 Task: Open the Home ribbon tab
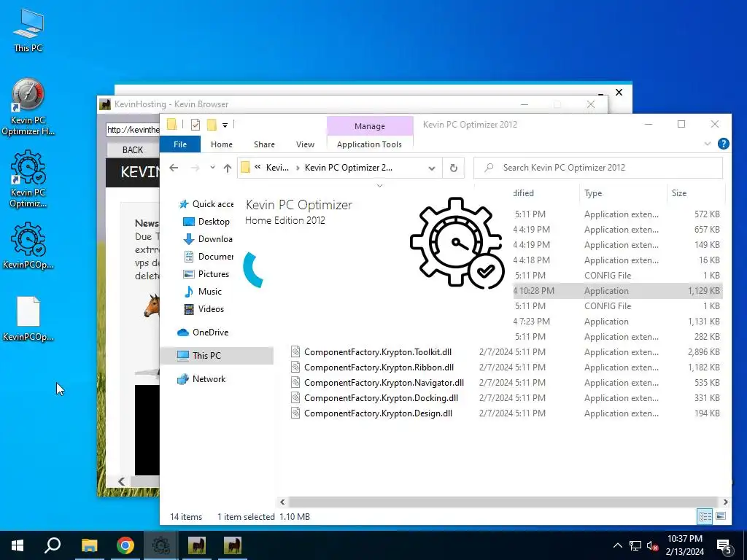point(222,144)
